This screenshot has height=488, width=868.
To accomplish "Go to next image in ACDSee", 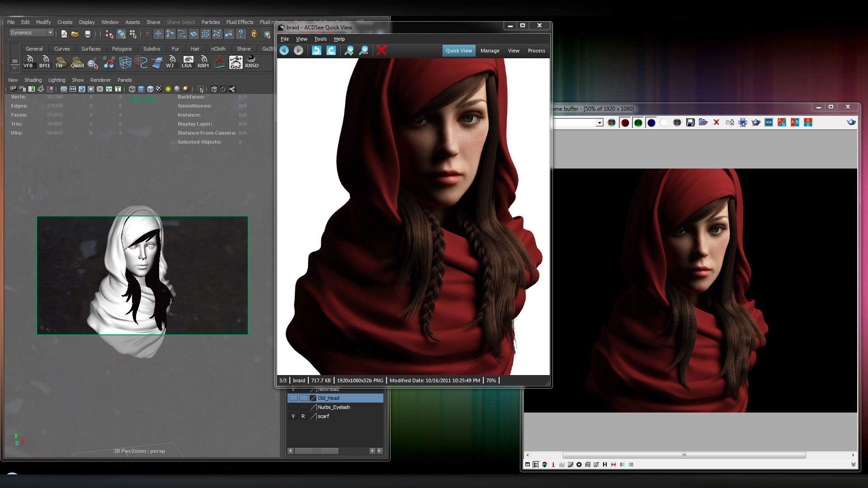I will point(298,51).
